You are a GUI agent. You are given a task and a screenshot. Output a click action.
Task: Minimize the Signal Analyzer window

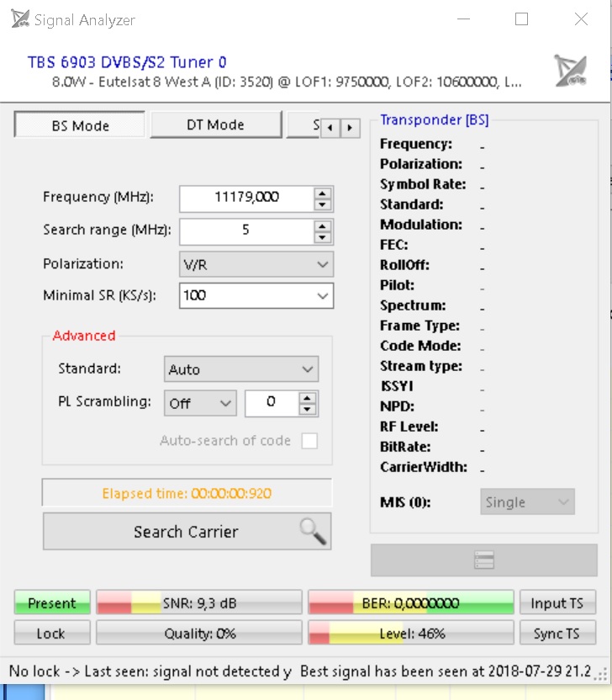[463, 19]
